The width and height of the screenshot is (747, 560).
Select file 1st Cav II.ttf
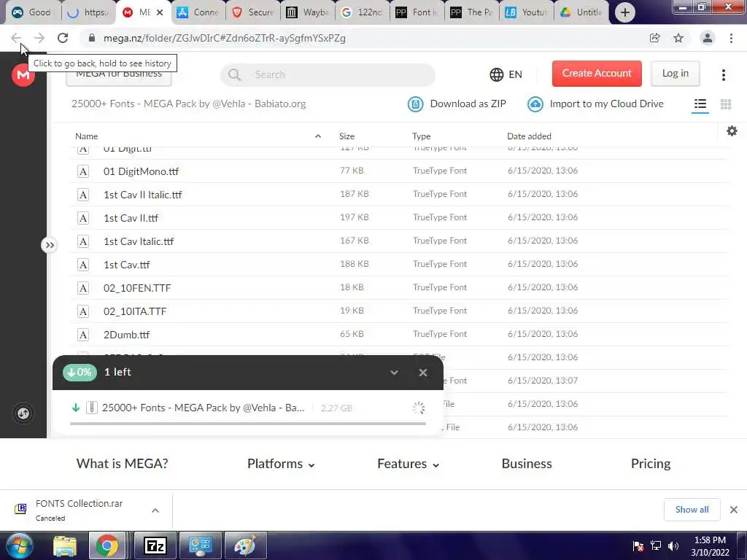point(399,217)
